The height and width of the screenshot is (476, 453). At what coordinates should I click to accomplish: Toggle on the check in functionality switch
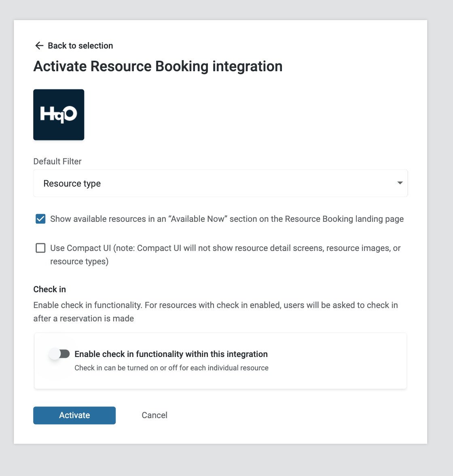pos(59,354)
